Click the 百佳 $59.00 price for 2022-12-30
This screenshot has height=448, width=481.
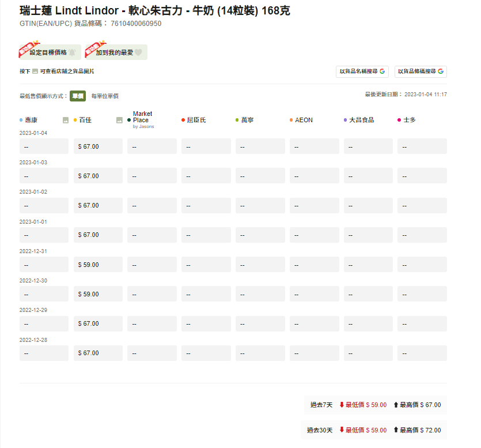pyautogui.click(x=98, y=294)
